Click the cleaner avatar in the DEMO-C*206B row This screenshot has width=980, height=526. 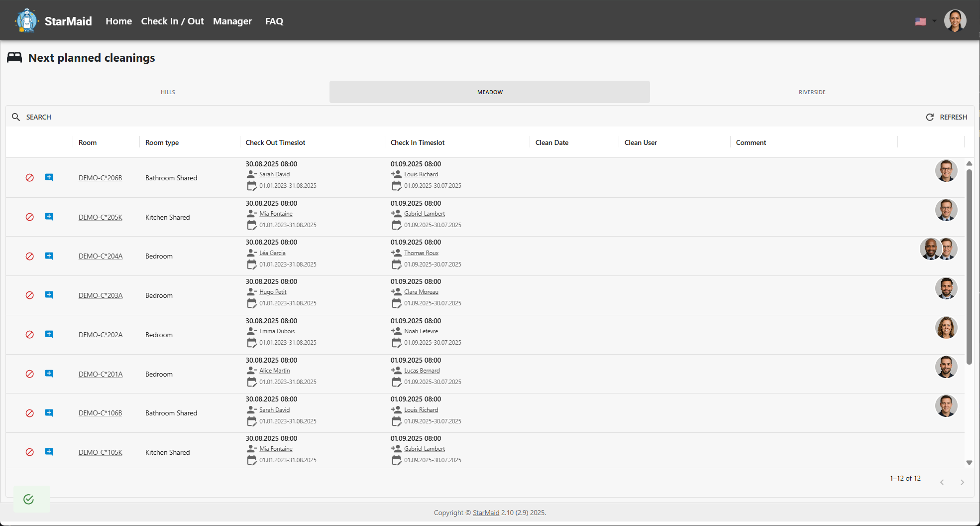(946, 171)
